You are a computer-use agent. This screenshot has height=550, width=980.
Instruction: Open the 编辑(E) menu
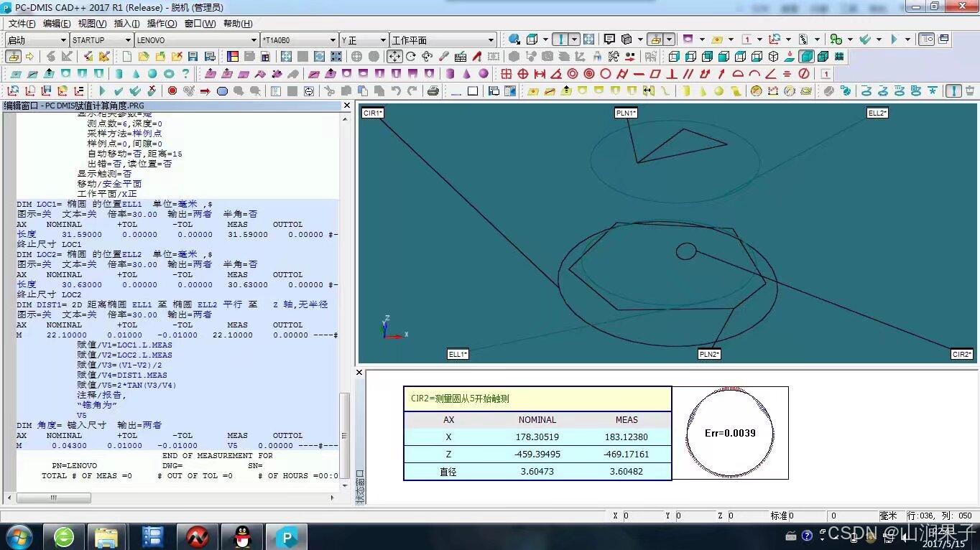pyautogui.click(x=57, y=24)
